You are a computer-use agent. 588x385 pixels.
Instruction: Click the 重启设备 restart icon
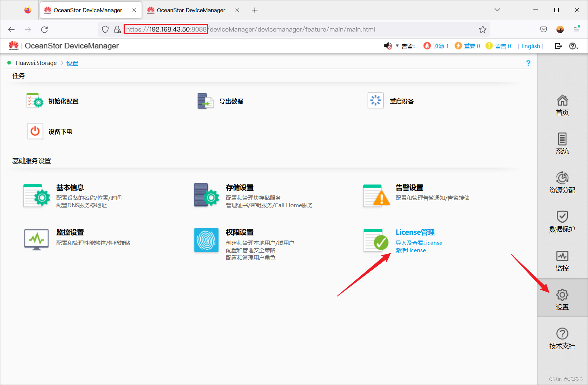tap(376, 100)
